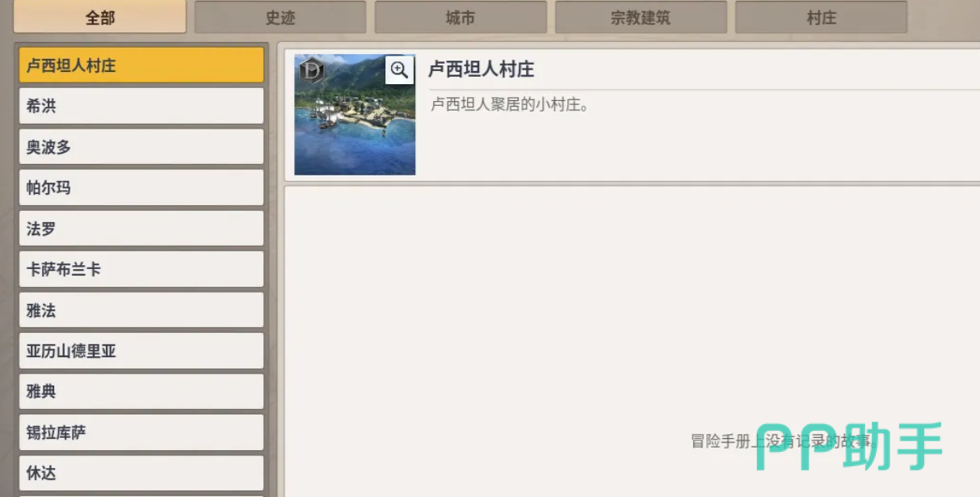Screen dimensions: 980x497
Task: Open the 城市 tab
Action: (461, 17)
